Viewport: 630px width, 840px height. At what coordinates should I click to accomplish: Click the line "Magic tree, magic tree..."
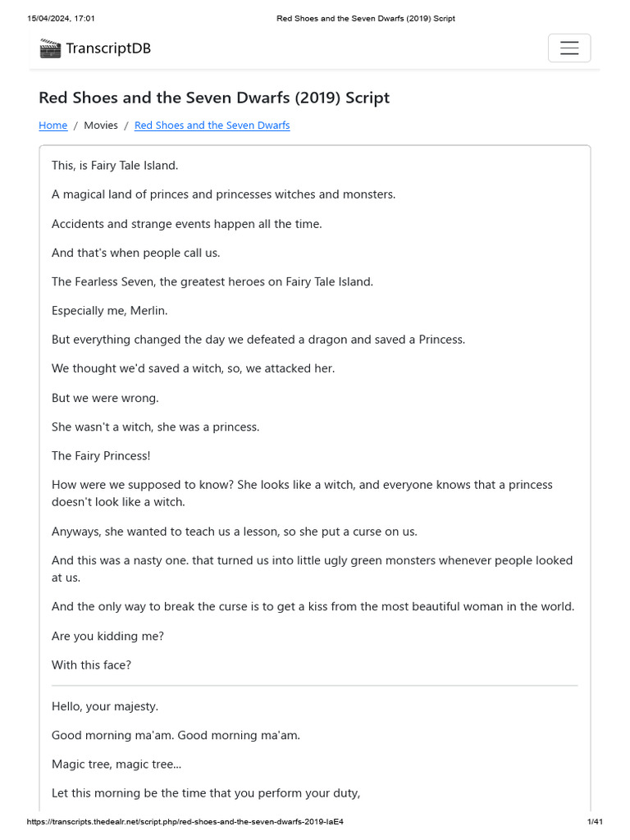tap(116, 764)
